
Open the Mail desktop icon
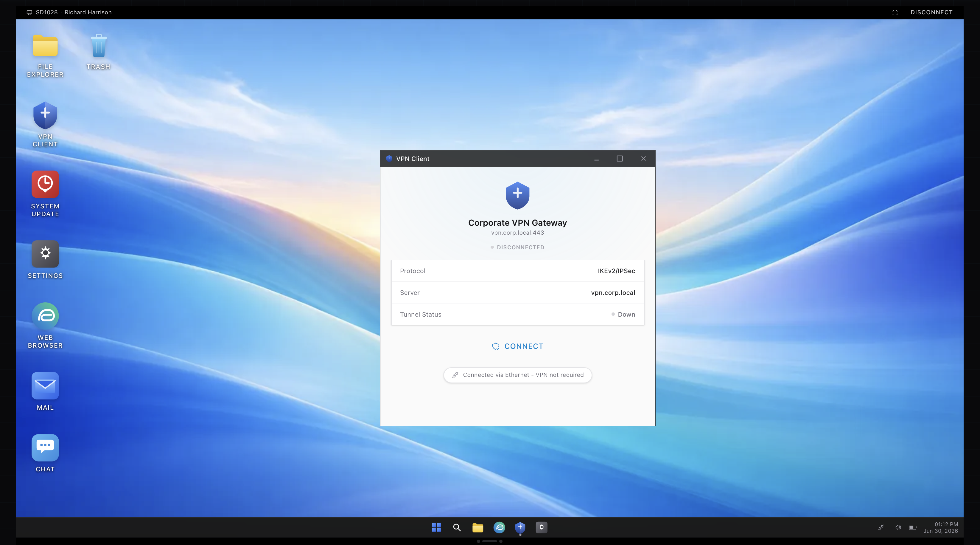(45, 391)
